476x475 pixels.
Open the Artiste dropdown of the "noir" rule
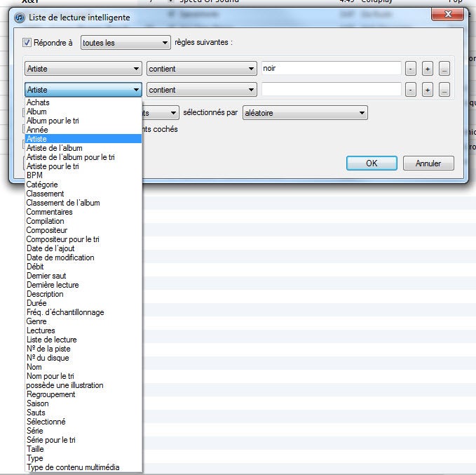83,69
